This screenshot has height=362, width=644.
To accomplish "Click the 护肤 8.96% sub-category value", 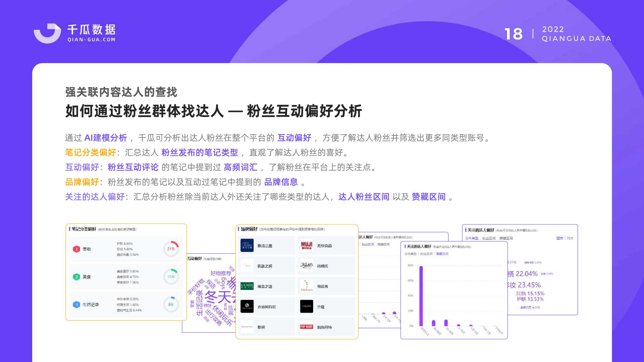I will tap(125, 244).
